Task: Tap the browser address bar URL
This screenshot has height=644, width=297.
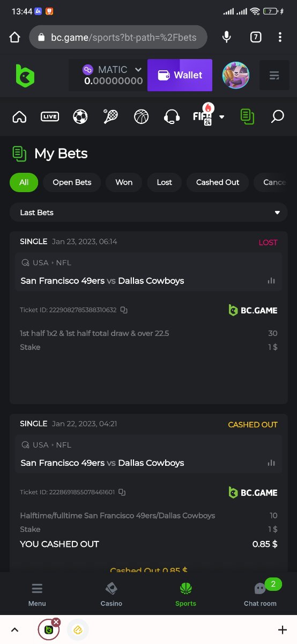Action: coord(123,38)
